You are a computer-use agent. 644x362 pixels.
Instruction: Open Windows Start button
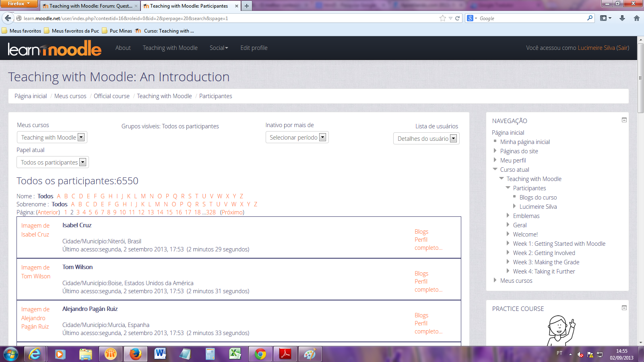[x=11, y=354]
